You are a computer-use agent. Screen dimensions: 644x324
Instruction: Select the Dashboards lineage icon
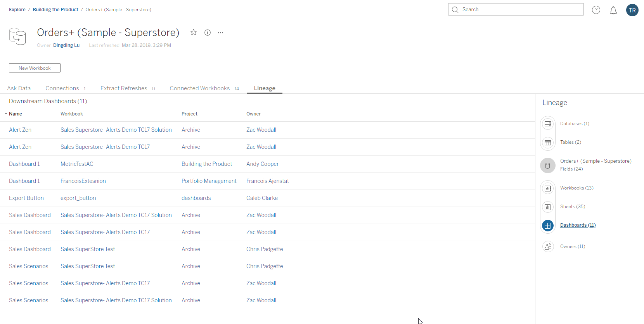click(x=548, y=226)
